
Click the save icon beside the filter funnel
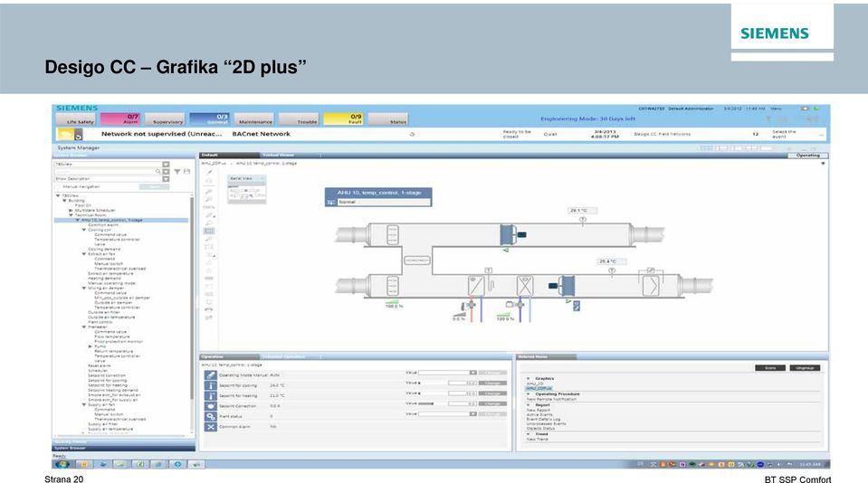pos(186,172)
